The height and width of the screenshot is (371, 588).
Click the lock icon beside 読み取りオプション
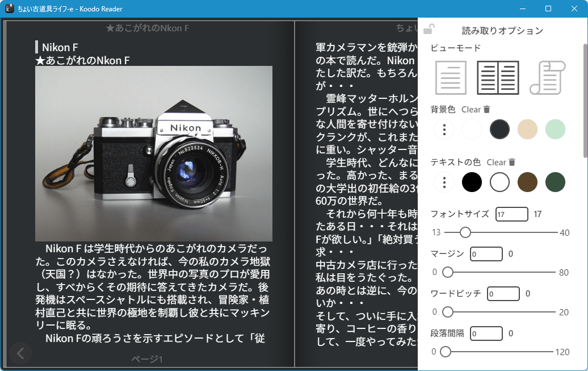click(x=429, y=30)
